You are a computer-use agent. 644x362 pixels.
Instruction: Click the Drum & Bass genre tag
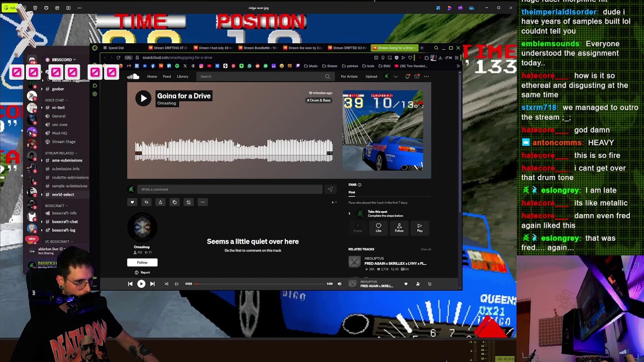pos(319,100)
